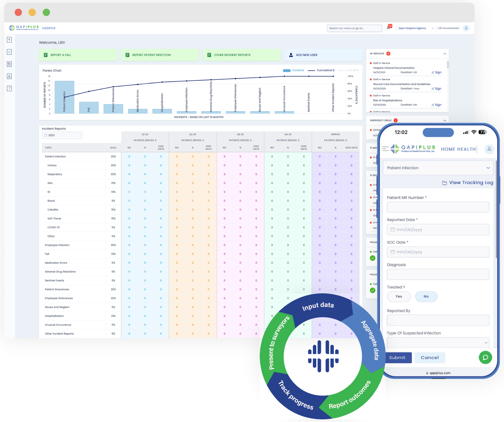Open the help question mark sidebar icon
This screenshot has width=504, height=422.
point(9,88)
